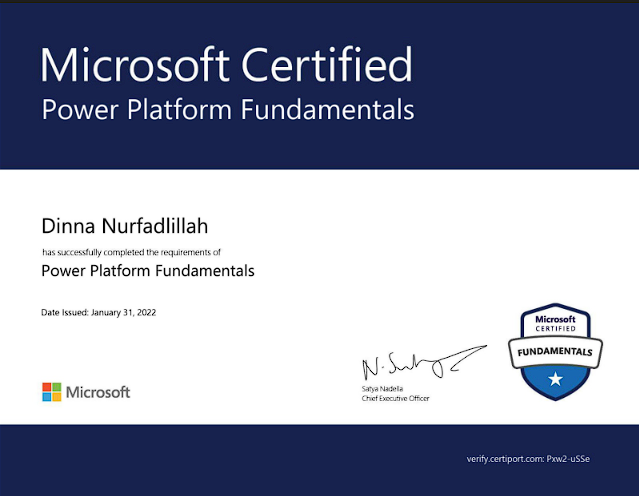
Task: Click the 'Satya Nadella' printed name
Action: point(382,389)
